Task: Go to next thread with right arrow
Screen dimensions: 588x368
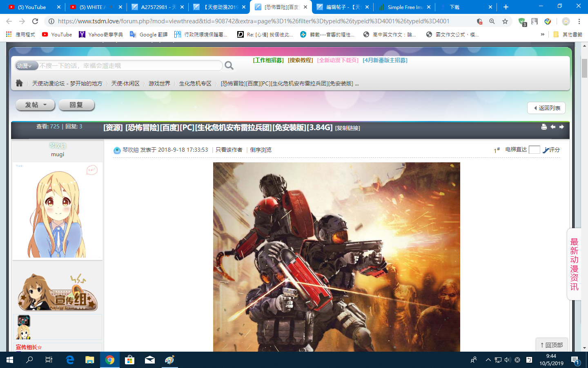Action: click(561, 127)
